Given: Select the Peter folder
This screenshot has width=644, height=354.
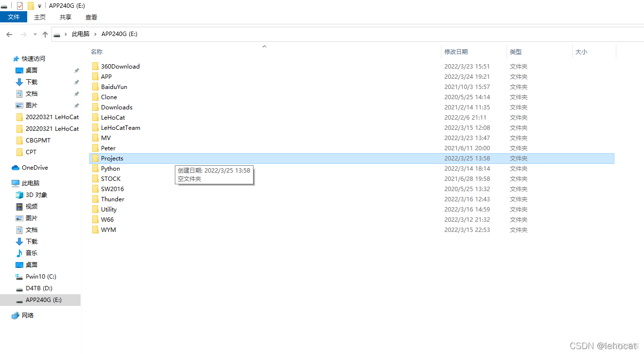Looking at the screenshot, I should click(x=108, y=148).
